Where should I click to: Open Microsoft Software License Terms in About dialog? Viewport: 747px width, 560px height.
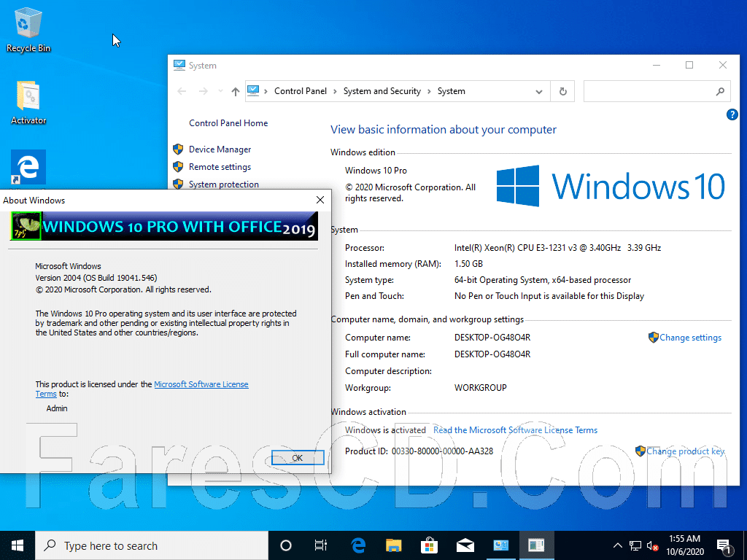201,384
